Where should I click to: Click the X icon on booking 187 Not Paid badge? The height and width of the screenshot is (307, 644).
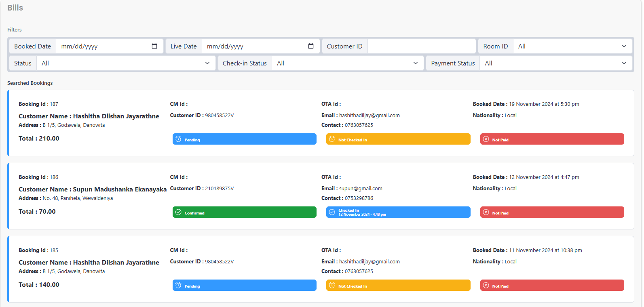(x=486, y=139)
